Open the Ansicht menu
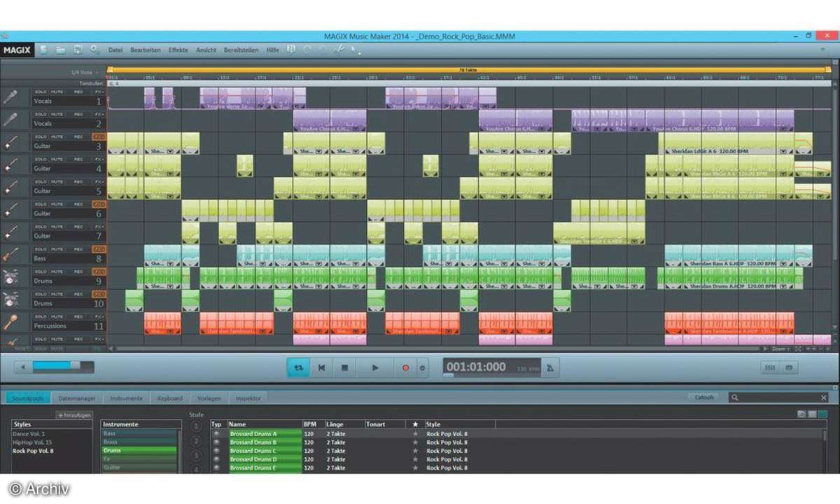840x504 pixels. tap(206, 50)
